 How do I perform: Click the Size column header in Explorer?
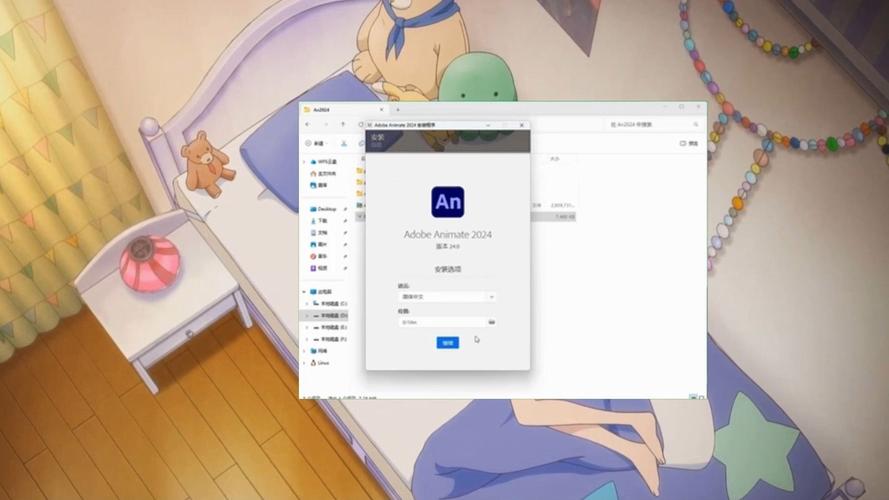point(554,159)
